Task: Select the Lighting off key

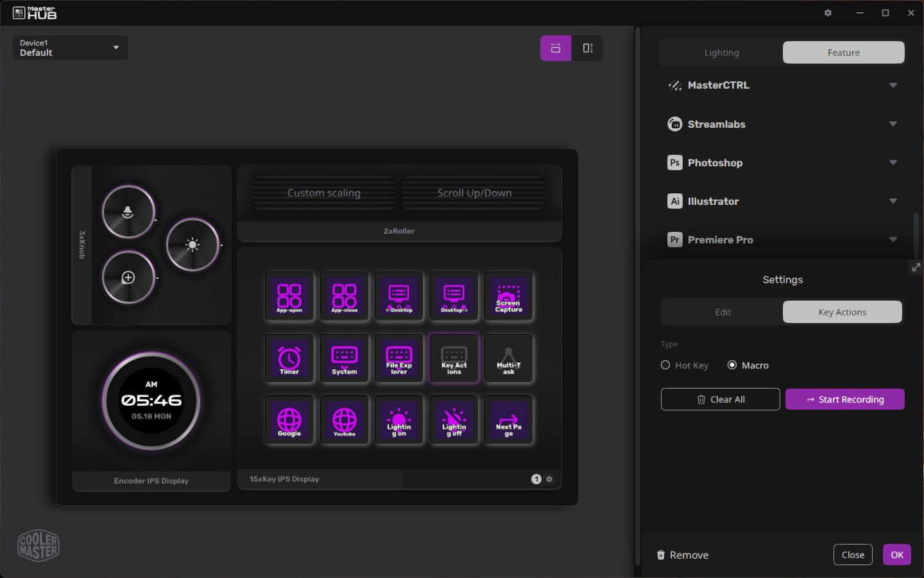Action: pyautogui.click(x=454, y=420)
